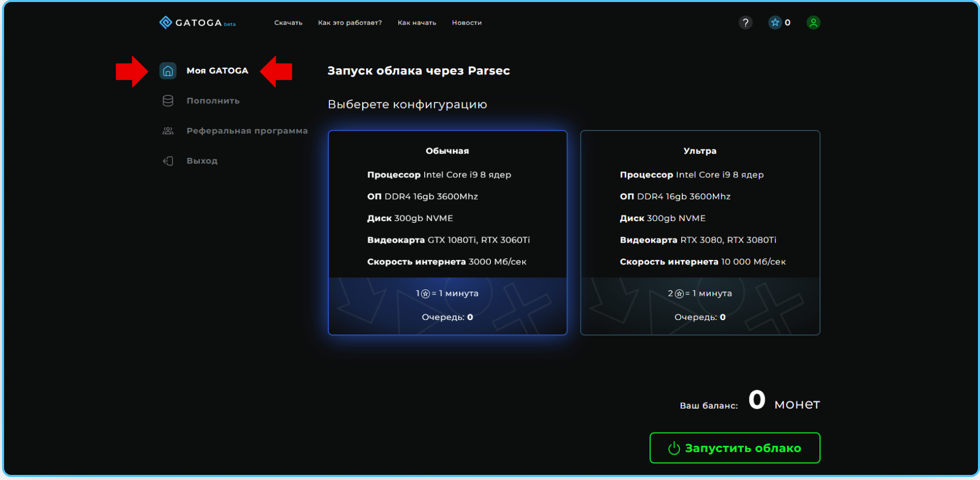Screen dimensions: 980x480
Task: Click the star coin balance icon
Action: pos(775,22)
